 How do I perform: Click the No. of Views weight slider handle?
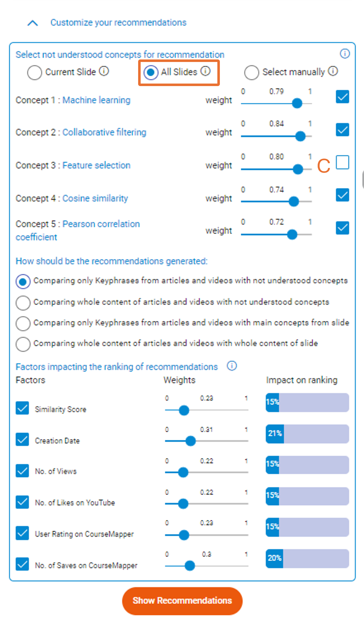(x=183, y=472)
